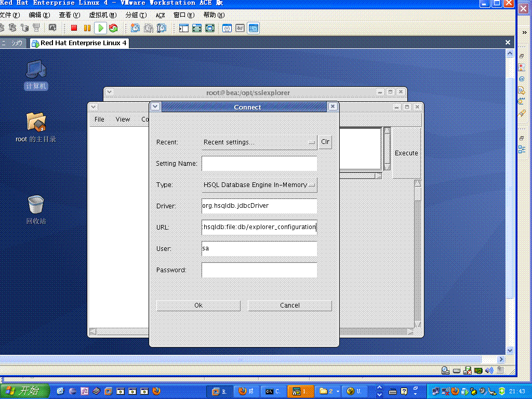Click the Execute button
The height and width of the screenshot is (399, 532).
point(406,153)
